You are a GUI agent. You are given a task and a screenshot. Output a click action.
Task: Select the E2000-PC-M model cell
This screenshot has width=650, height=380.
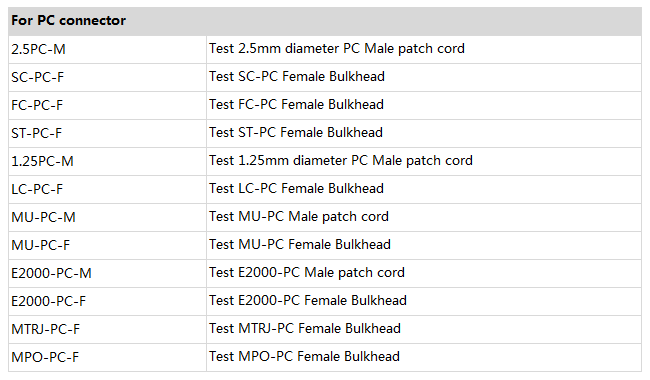107,273
